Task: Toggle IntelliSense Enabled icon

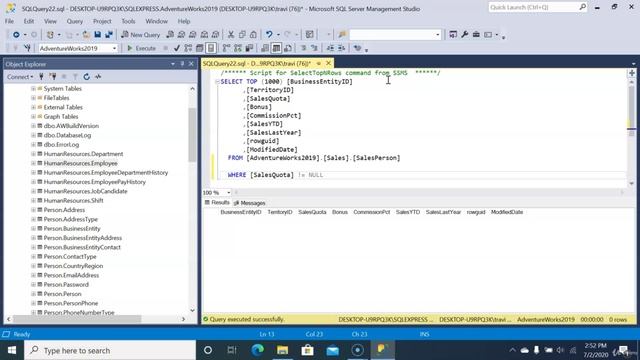Action: point(211,48)
